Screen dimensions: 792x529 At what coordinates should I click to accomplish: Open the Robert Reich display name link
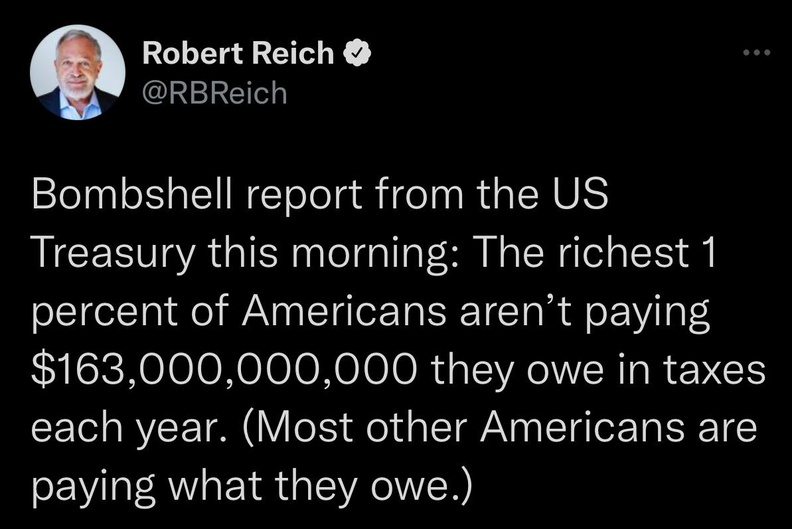pyautogui.click(x=238, y=54)
